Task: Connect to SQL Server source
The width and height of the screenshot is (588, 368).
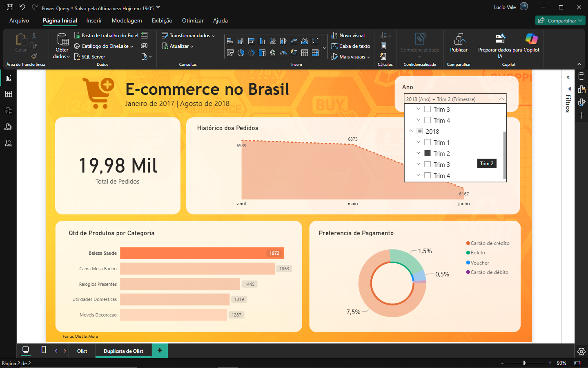Action: [89, 57]
